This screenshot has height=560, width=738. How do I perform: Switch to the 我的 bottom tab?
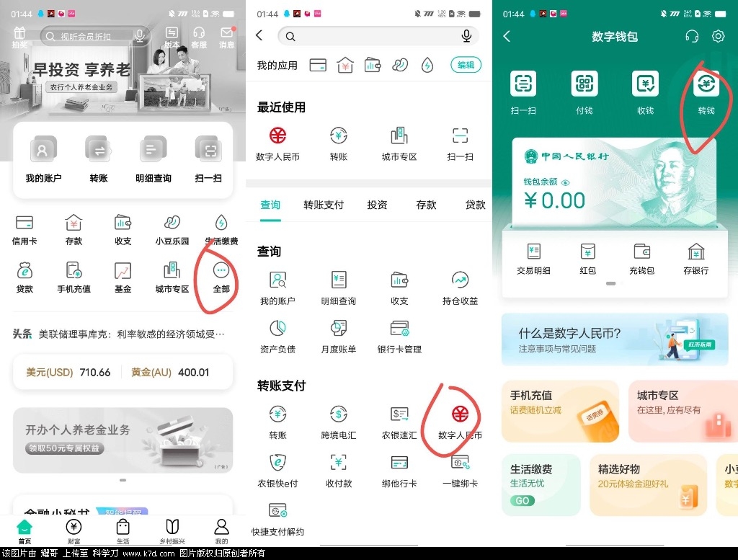pyautogui.click(x=221, y=531)
